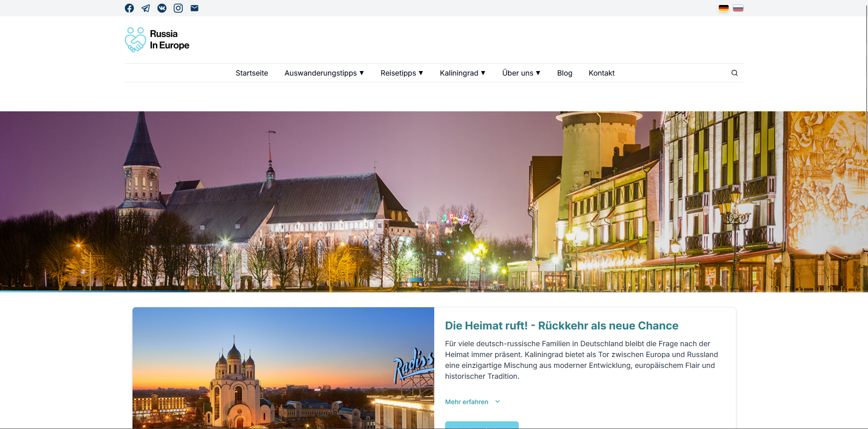Image resolution: width=868 pixels, height=429 pixels.
Task: Open the VK social icon
Action: pos(162,8)
